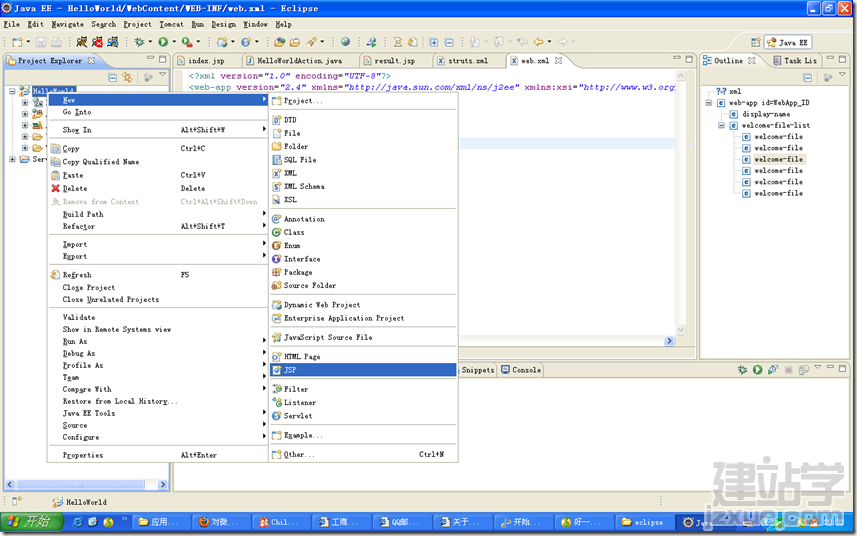The height and width of the screenshot is (536, 857).
Task: Open the struts.xml editor tab
Action: (468, 61)
